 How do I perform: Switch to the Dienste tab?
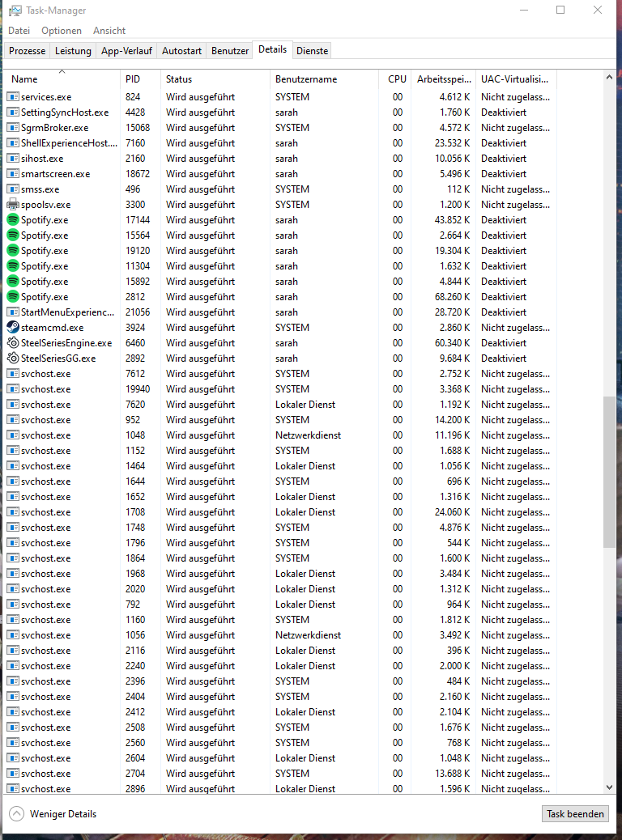pos(312,51)
